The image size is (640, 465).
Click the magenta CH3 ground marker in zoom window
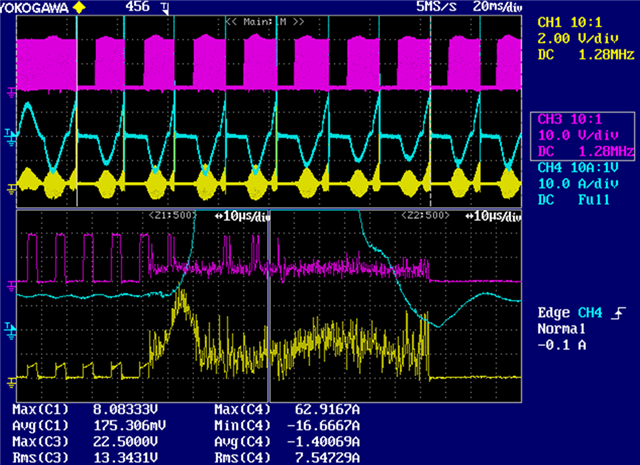click(11, 285)
